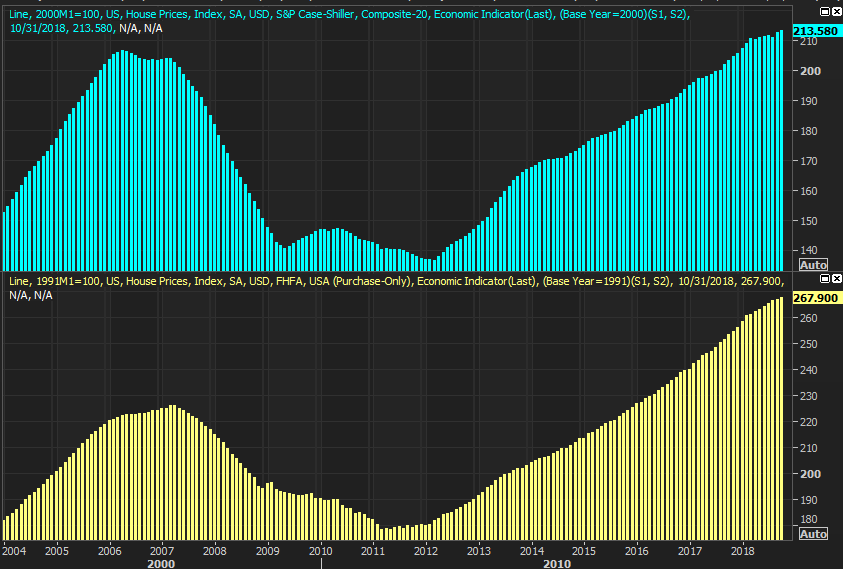Toggle Auto scaling on the FHFA chart
This screenshot has height=569, width=843.
point(813,534)
